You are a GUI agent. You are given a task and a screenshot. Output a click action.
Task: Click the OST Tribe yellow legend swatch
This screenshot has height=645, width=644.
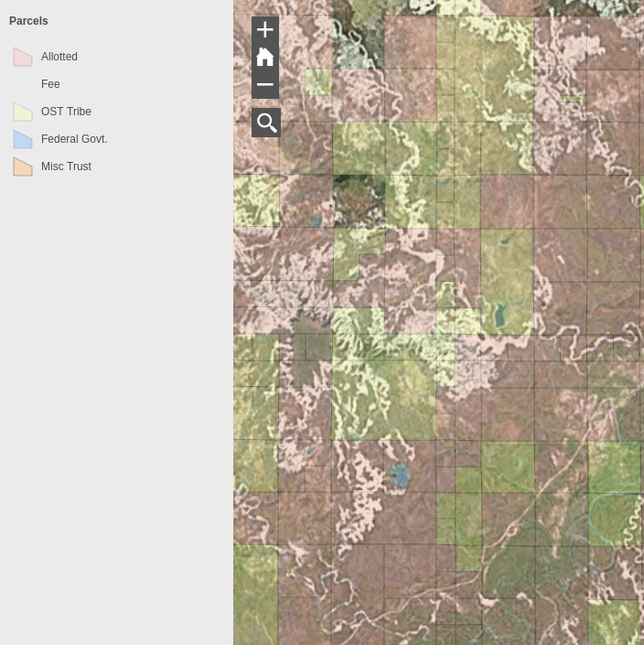(23, 112)
